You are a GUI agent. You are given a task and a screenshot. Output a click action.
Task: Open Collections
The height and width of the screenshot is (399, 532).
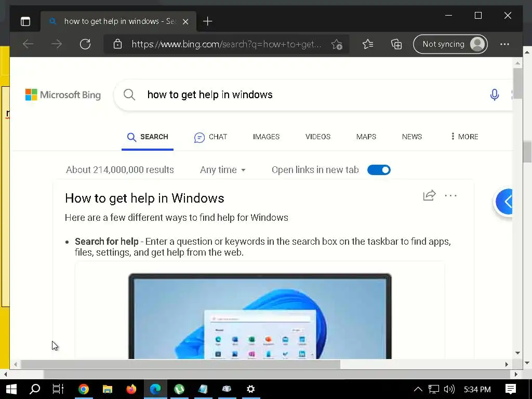[396, 44]
